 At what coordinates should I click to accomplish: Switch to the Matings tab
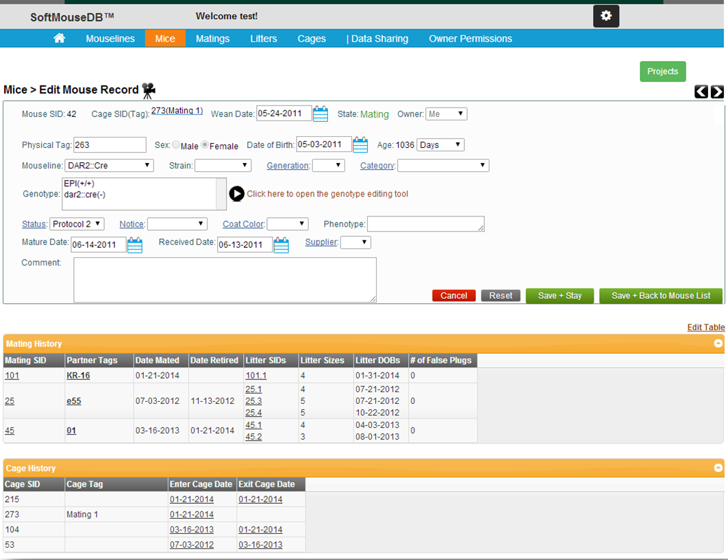(x=212, y=38)
